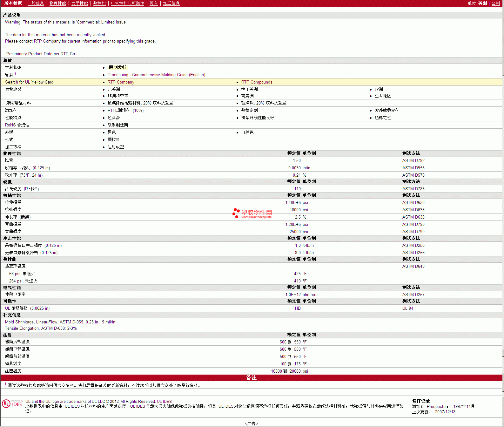This screenshot has width=504, height=427.
Task: Click Search for UL Yellow Card label
Action: pos(29,82)
